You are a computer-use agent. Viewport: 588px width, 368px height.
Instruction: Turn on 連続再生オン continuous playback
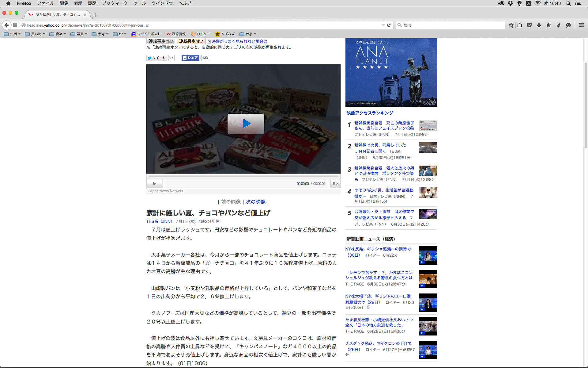point(161,41)
